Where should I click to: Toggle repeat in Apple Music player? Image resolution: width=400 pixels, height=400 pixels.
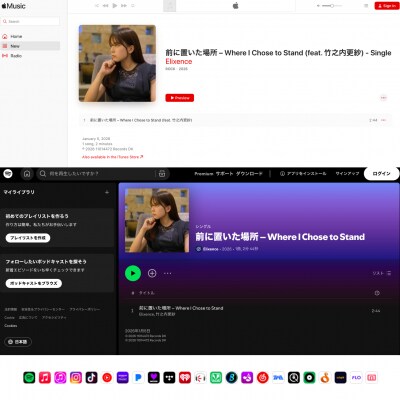(133, 6)
